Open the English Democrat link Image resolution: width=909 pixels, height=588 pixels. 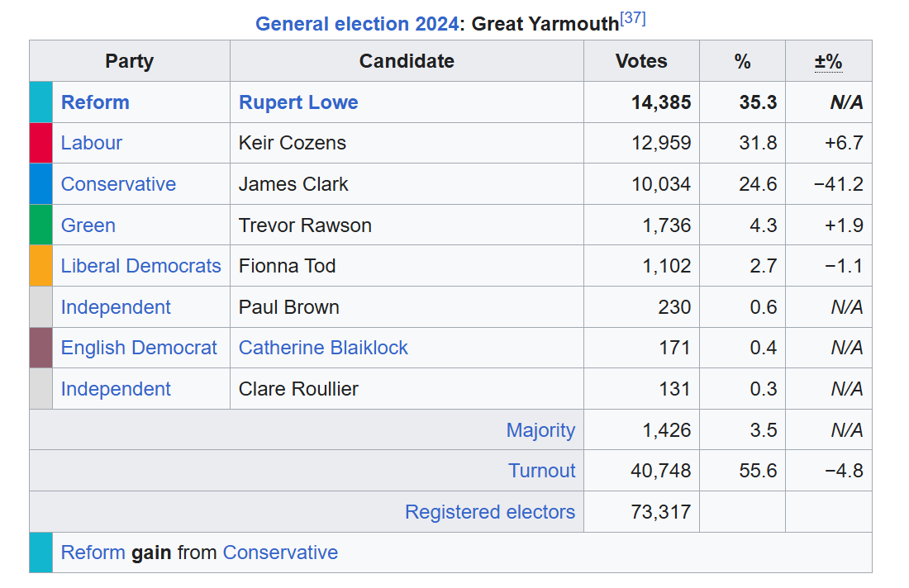click(x=139, y=348)
